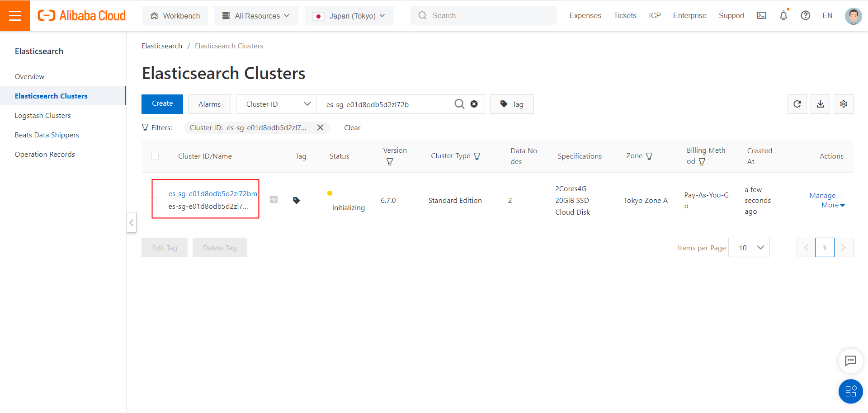868x413 pixels.
Task: Click the Alarms button
Action: pyautogui.click(x=209, y=104)
